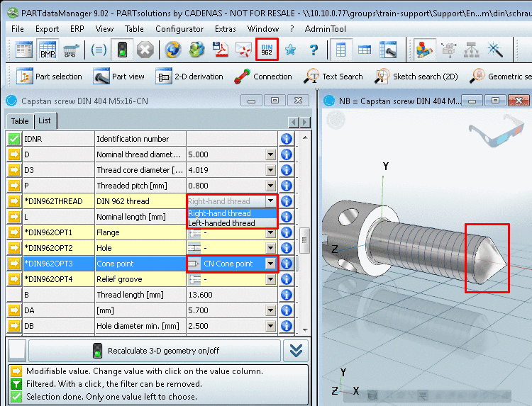Click the star favorites icon
The image size is (532, 406).
[x=290, y=50]
